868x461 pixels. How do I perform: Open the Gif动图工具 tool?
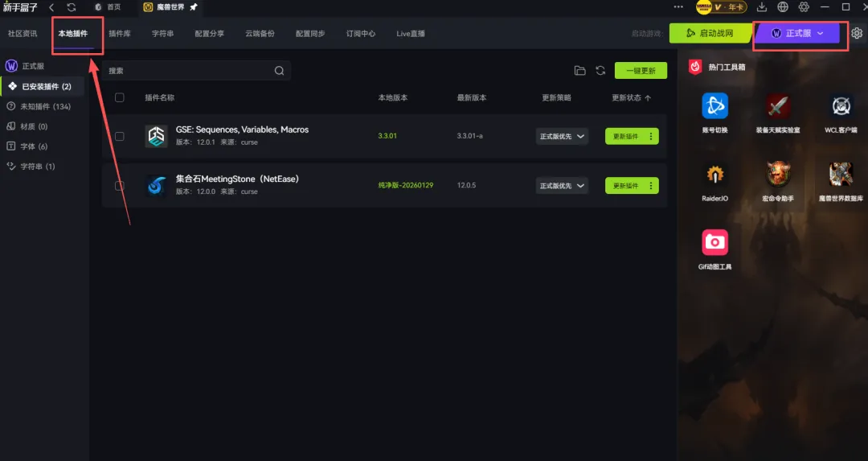point(714,249)
